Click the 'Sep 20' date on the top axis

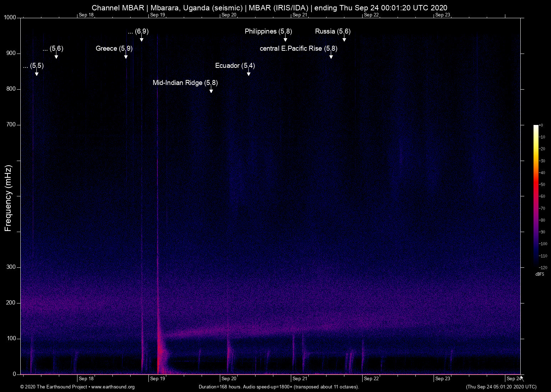229,15
